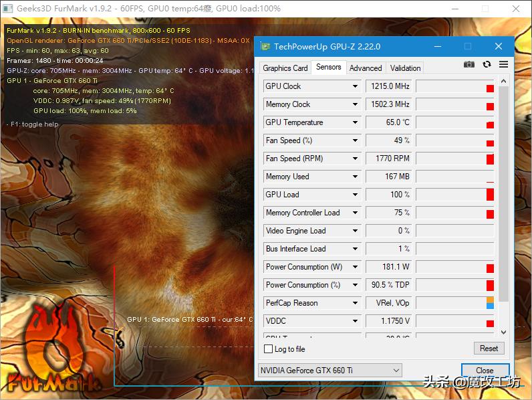
Task: Open the Fan Speed (RPM) dropdown
Action: [x=355, y=159]
